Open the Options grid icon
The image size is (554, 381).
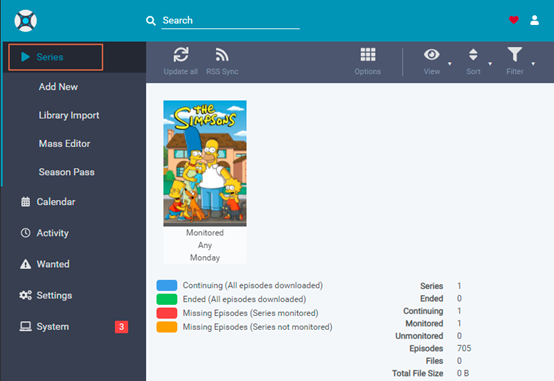(368, 54)
